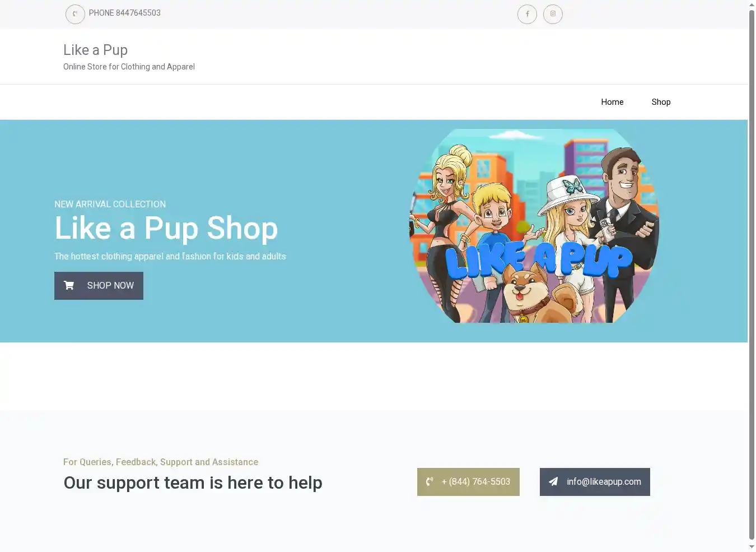Click the Like a Pup site title
Image resolution: width=756 pixels, height=552 pixels.
95,50
